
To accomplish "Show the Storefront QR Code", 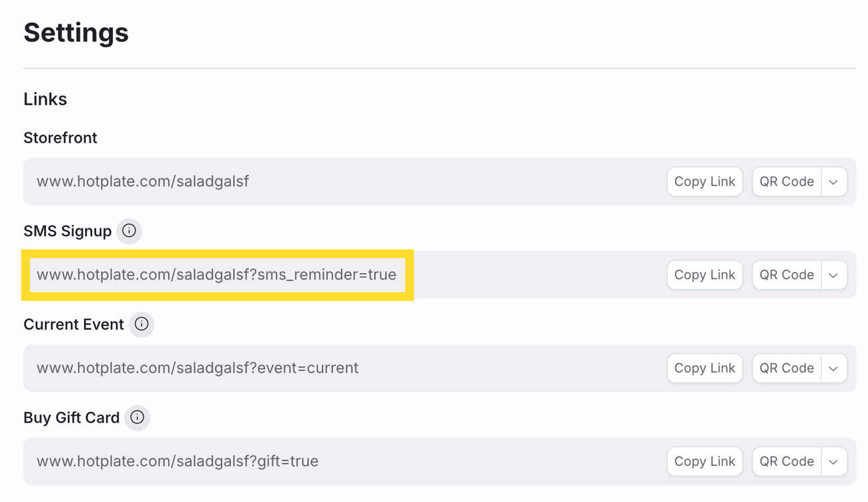I will click(786, 182).
